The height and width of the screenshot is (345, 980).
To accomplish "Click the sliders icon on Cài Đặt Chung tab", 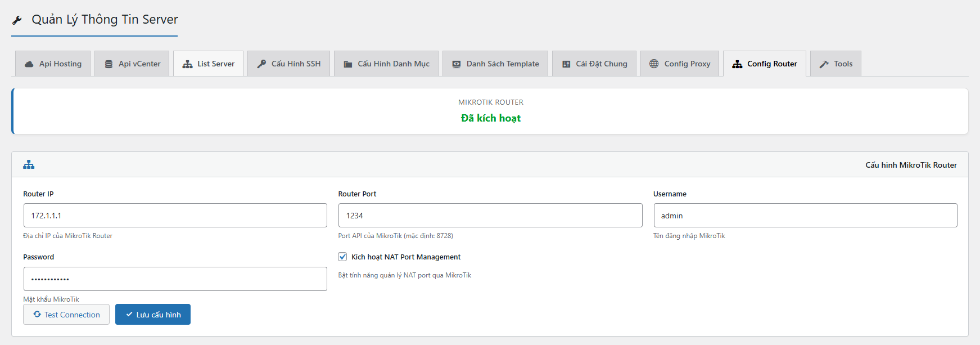I will pos(566,64).
